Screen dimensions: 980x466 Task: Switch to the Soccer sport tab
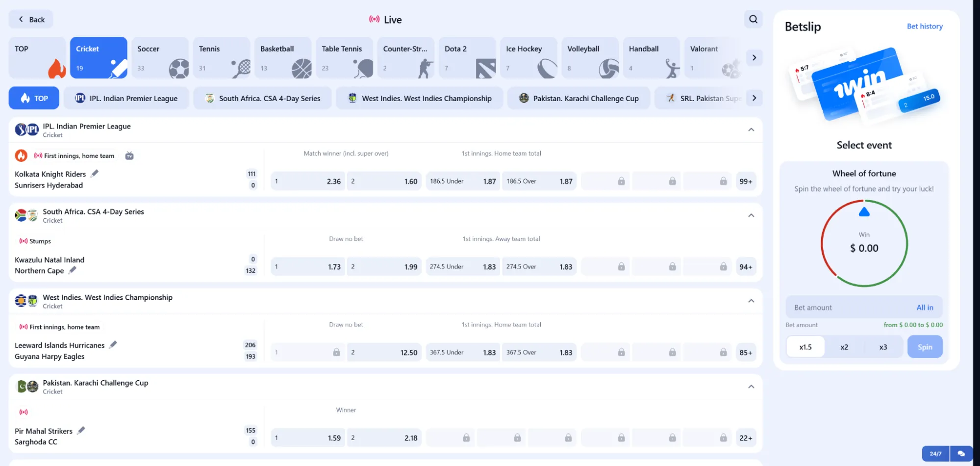[160, 58]
